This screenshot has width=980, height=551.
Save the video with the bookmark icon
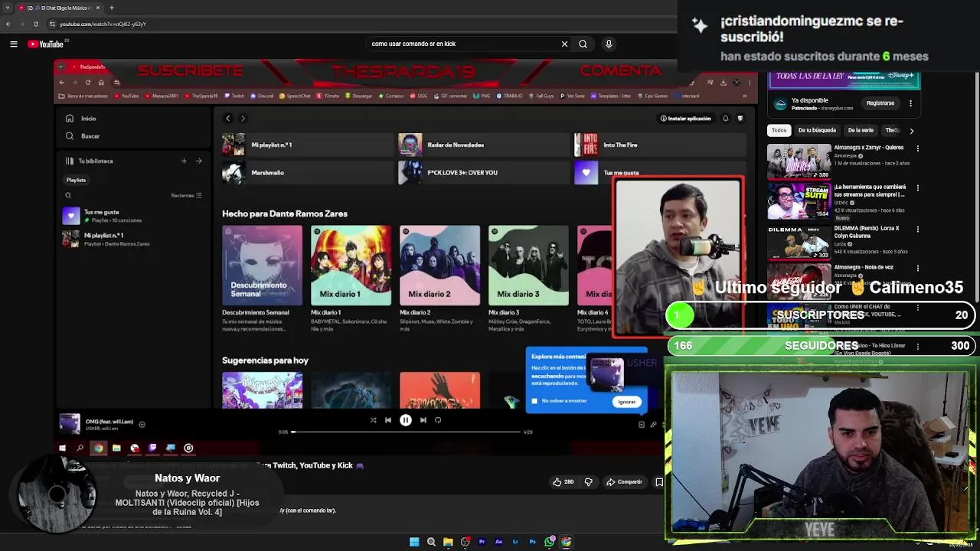click(x=659, y=482)
